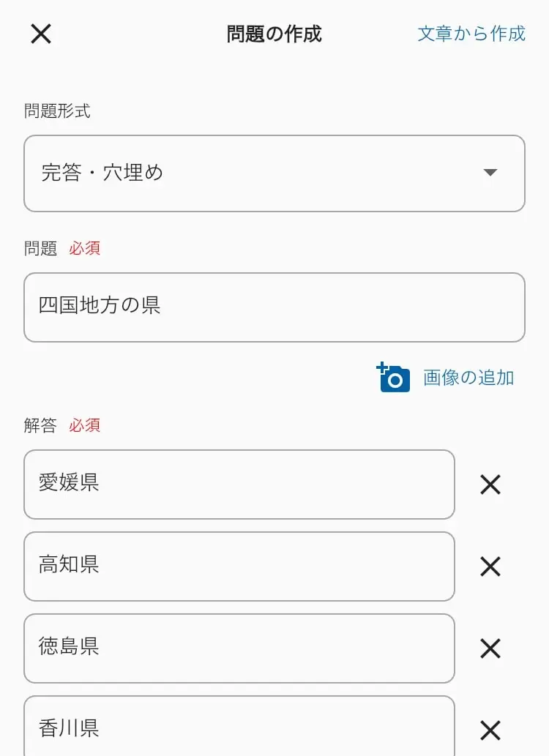
Task: Click 画像の追加 text link
Action: (x=468, y=378)
